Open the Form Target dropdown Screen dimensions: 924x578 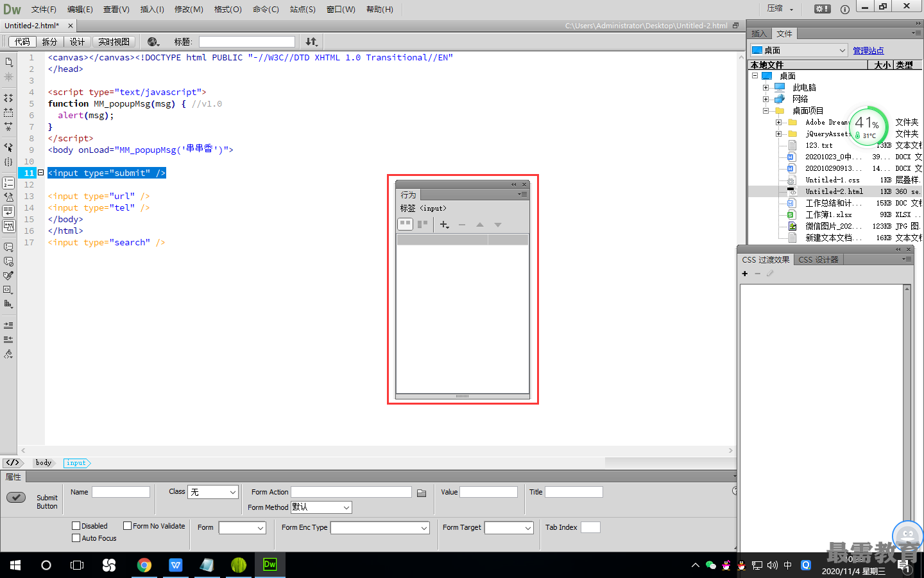(509, 528)
